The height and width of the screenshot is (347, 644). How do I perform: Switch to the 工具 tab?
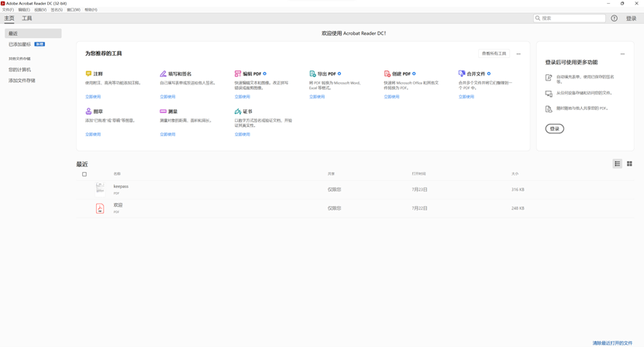27,18
